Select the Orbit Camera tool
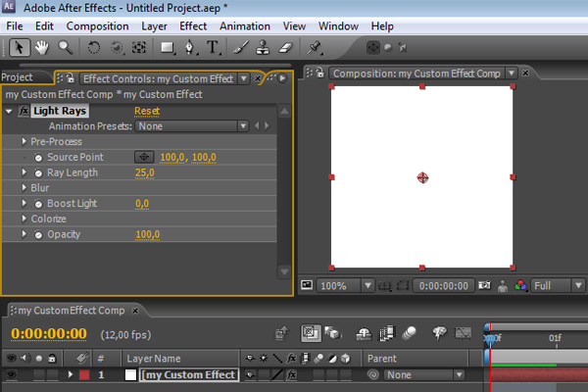Image resolution: width=588 pixels, height=392 pixels. pyautogui.click(x=117, y=48)
